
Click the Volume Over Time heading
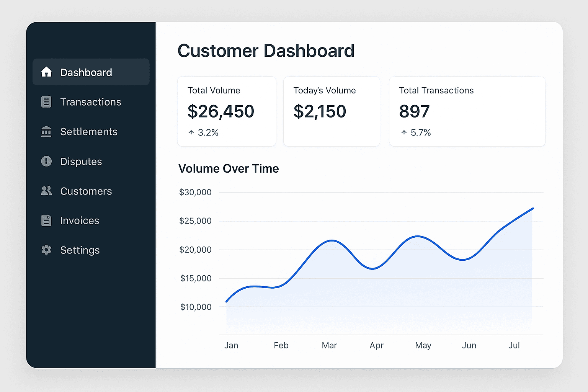pos(229,168)
